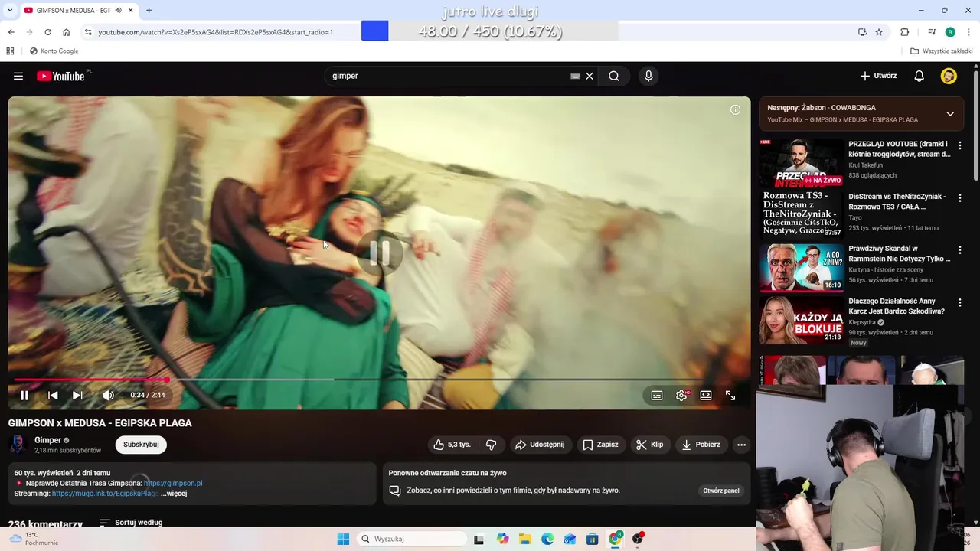Screen dimensions: 980x551
Task: Open the Konto Google bookmark
Action: [54, 51]
